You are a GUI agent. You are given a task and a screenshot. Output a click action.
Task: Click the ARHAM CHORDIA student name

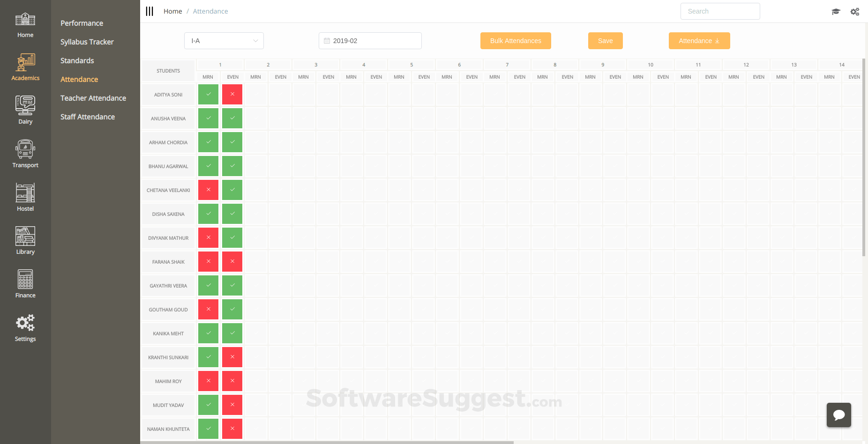tap(168, 142)
